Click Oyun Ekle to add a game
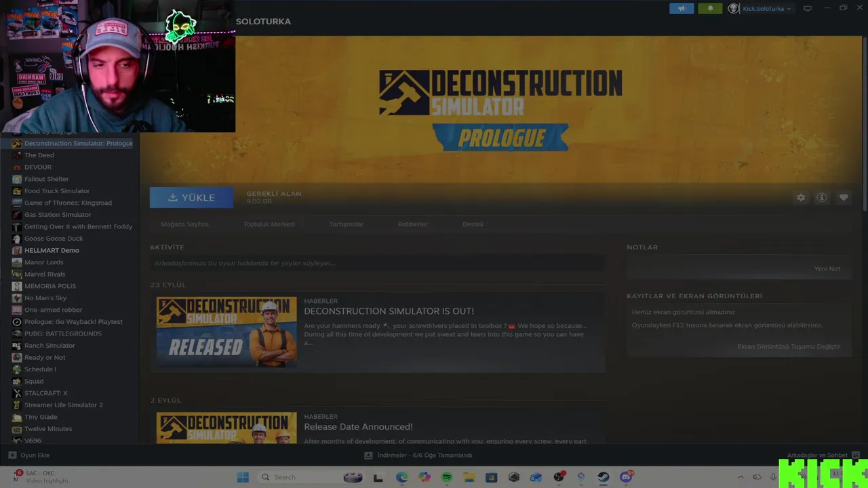The height and width of the screenshot is (488, 868). (29, 455)
